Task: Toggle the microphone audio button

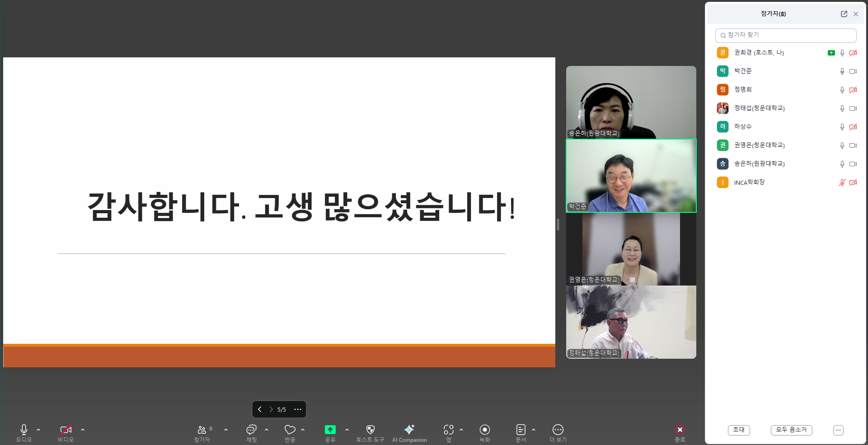Action: [x=24, y=430]
